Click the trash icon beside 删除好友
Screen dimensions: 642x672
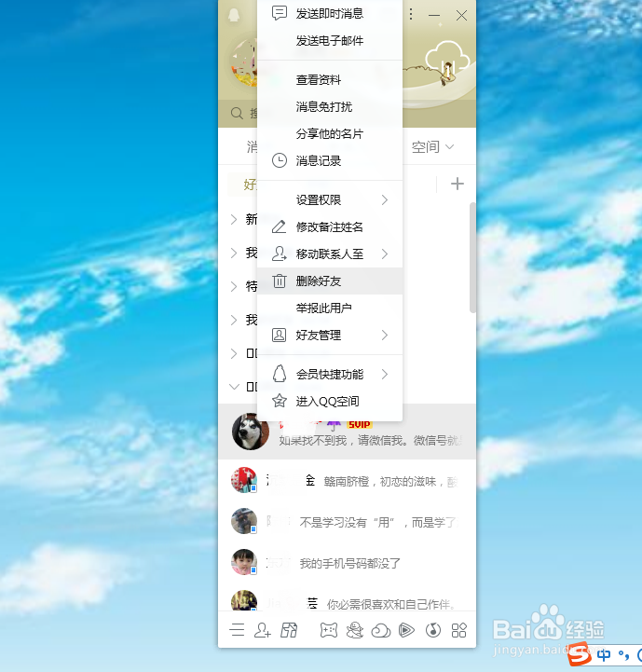point(280,281)
